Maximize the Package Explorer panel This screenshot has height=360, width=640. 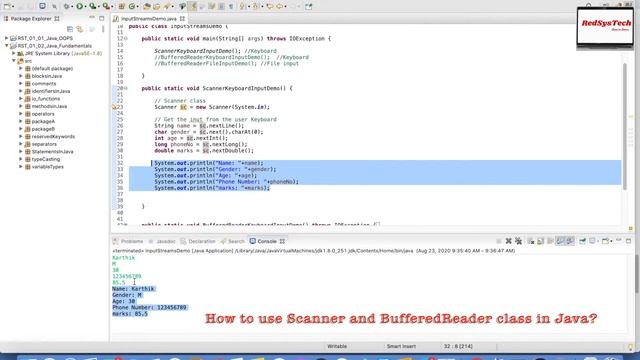102,18
